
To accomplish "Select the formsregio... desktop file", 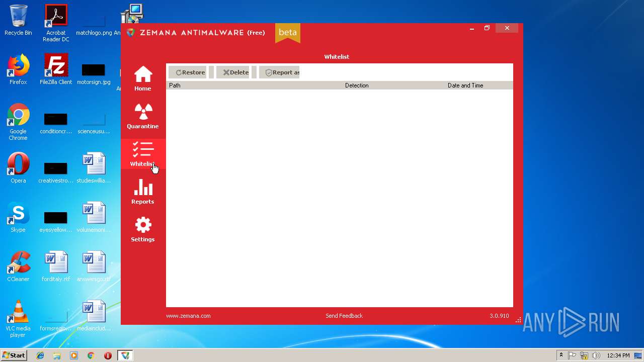I will 56,321.
